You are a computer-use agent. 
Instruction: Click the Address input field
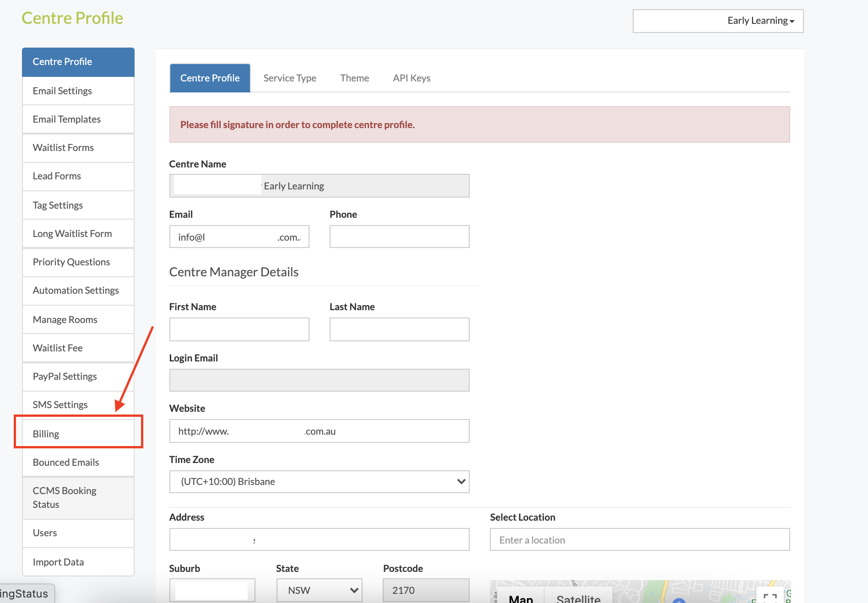pyautogui.click(x=320, y=540)
